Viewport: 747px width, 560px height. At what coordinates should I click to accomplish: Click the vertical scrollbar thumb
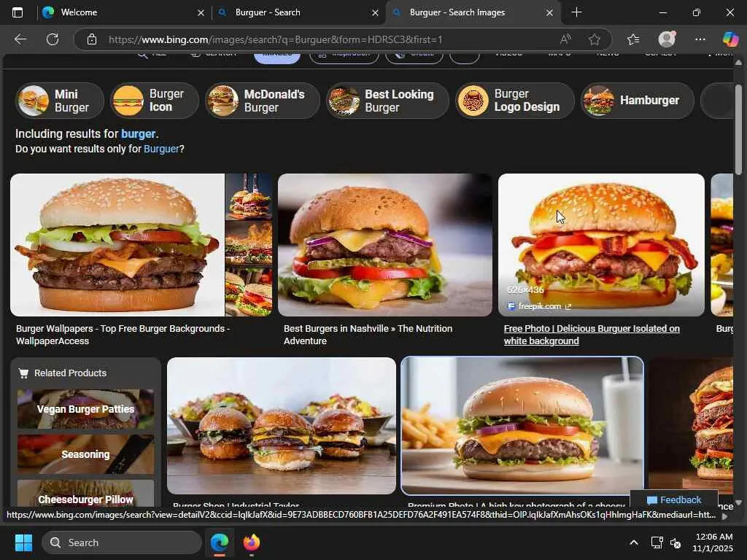pyautogui.click(x=738, y=130)
